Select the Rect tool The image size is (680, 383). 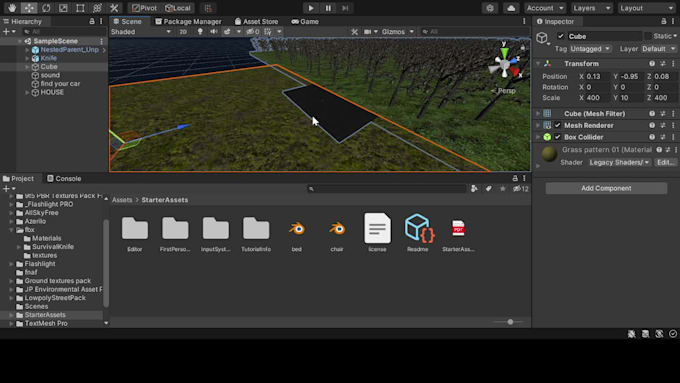(x=80, y=8)
